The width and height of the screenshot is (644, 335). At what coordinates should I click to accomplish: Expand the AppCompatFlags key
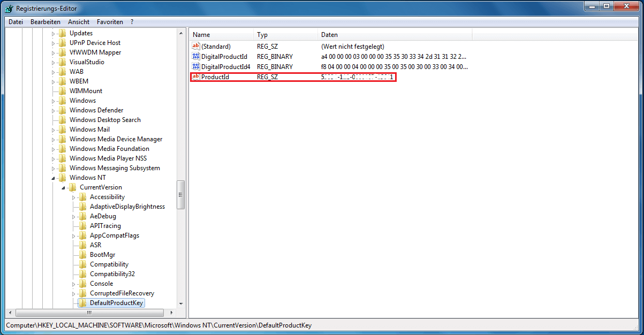(x=73, y=235)
